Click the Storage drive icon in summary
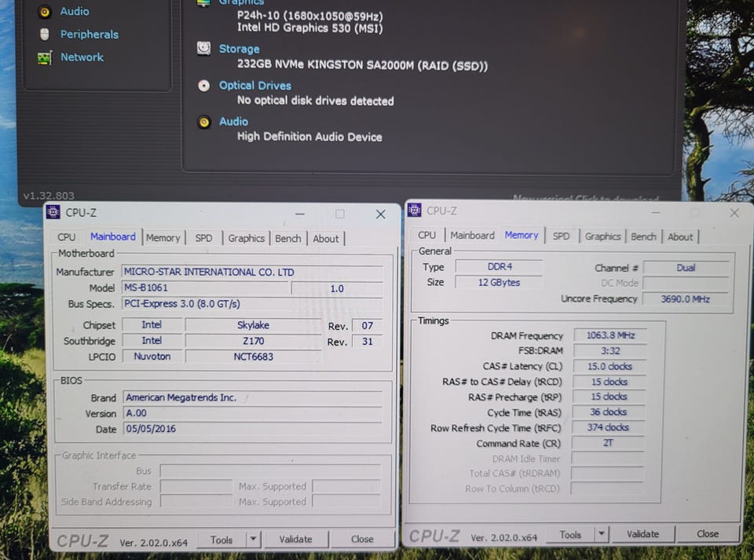The height and width of the screenshot is (560, 754). coord(204,48)
